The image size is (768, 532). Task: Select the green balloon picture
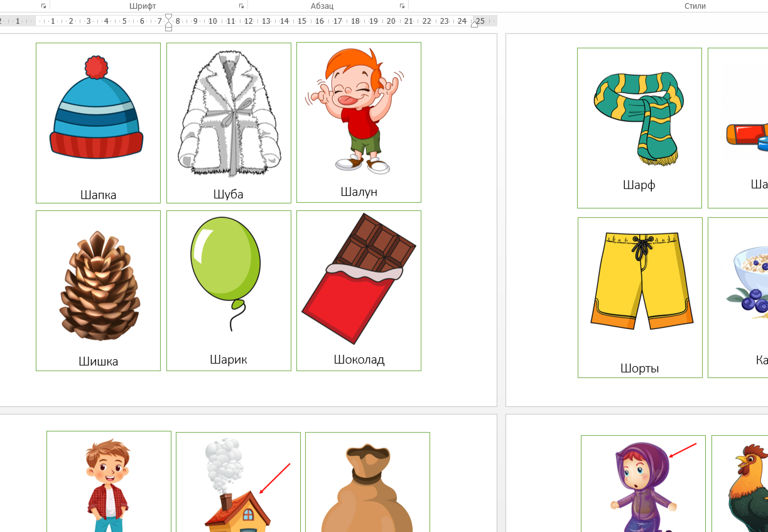point(225,274)
